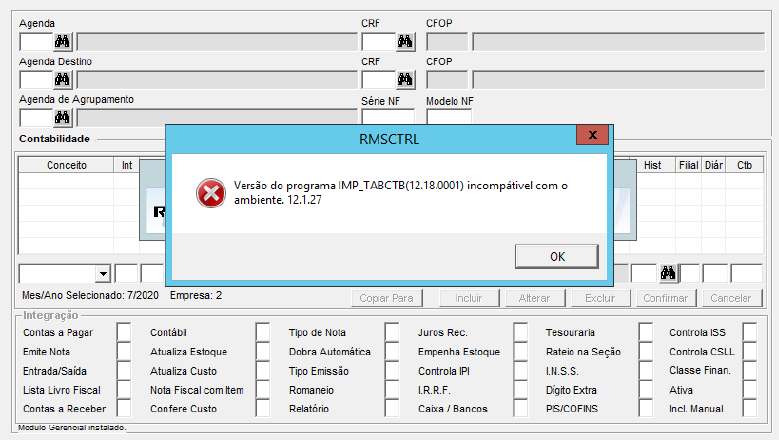Image resolution: width=779 pixels, height=440 pixels.
Task: Toggle the Nota Fiscal com Item checkbox
Action: [263, 390]
